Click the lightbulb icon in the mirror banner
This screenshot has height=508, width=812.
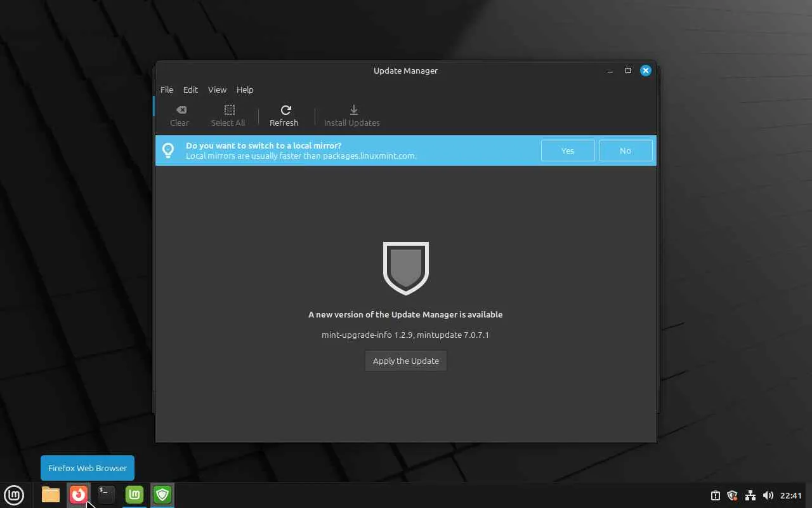[168, 150]
